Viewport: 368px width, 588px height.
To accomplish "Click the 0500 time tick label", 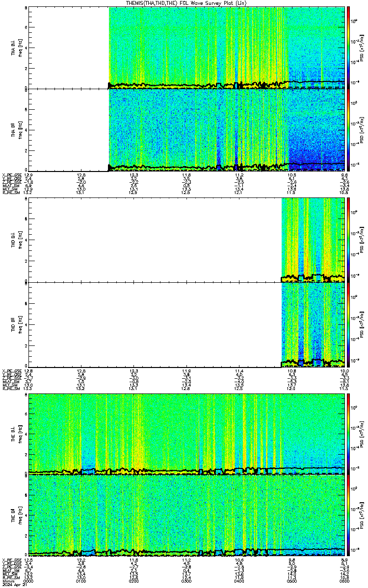I will click(x=291, y=581).
